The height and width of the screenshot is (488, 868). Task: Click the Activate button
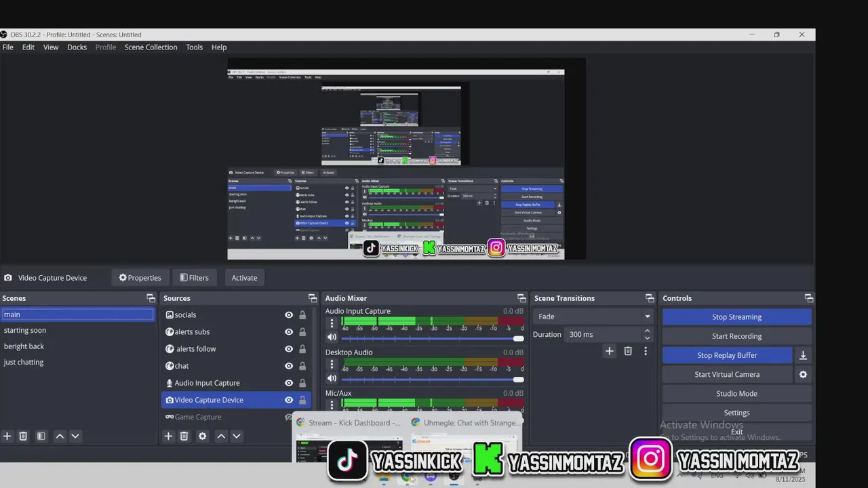(x=244, y=278)
